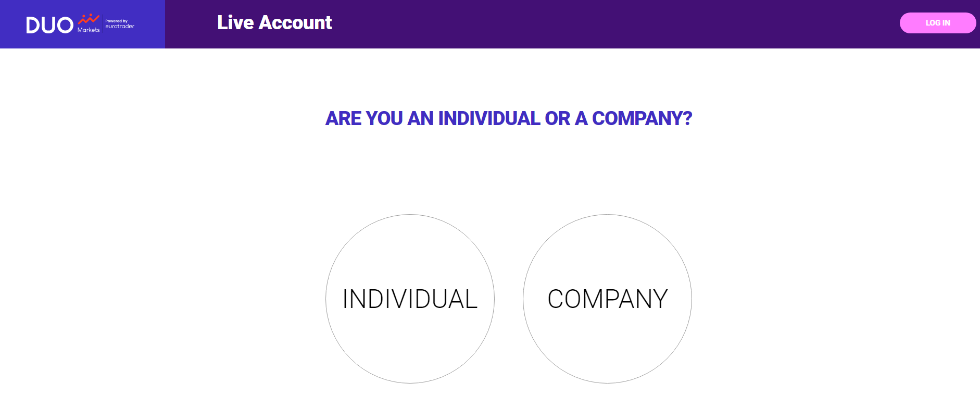Click the 'Markets' text under the logo chart
Viewport: 980px width, 407px height.
click(x=89, y=30)
